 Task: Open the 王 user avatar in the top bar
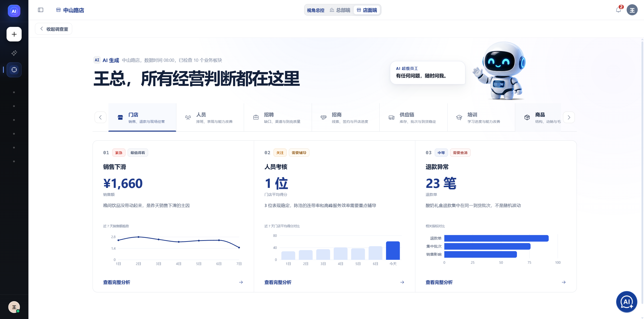632,10
